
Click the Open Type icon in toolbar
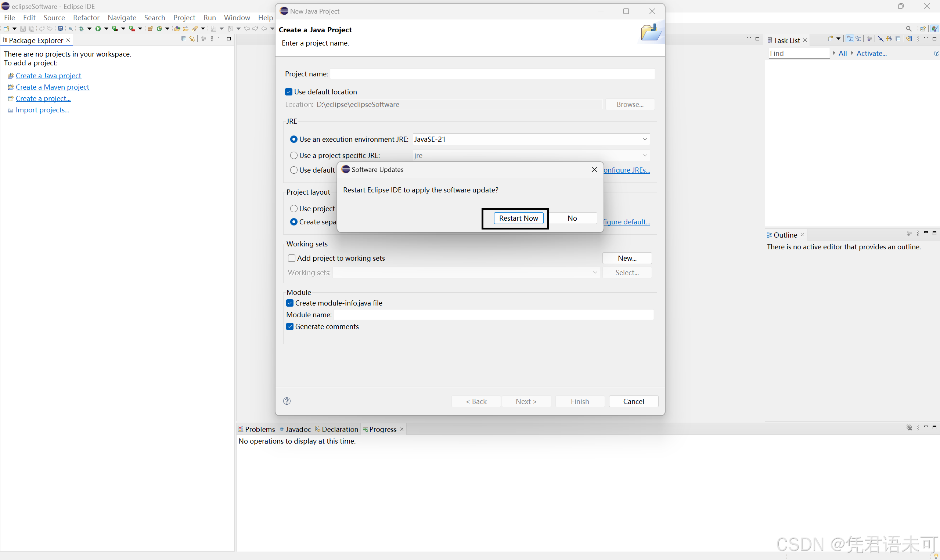pyautogui.click(x=177, y=29)
